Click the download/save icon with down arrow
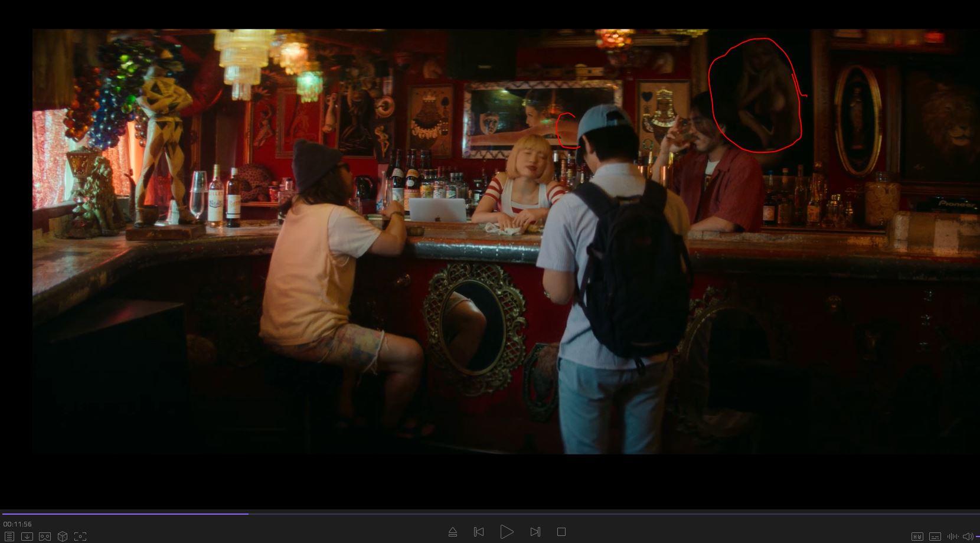Viewport: 980px width, 543px height. pos(27,537)
